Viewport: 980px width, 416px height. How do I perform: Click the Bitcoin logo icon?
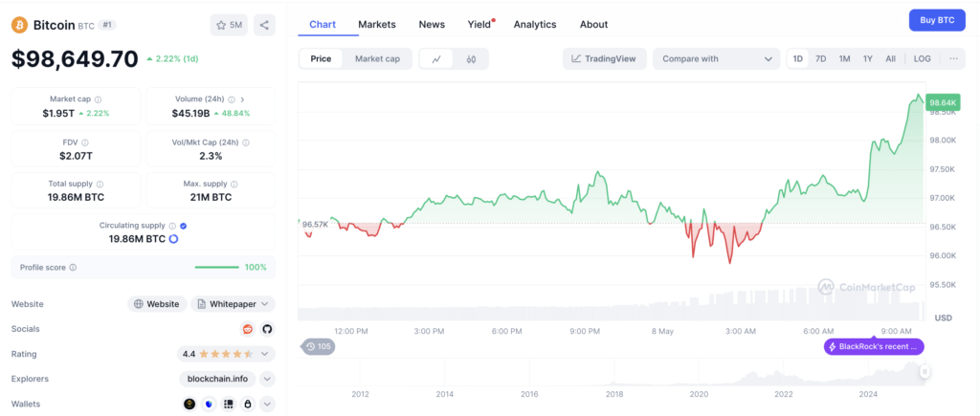(x=20, y=25)
